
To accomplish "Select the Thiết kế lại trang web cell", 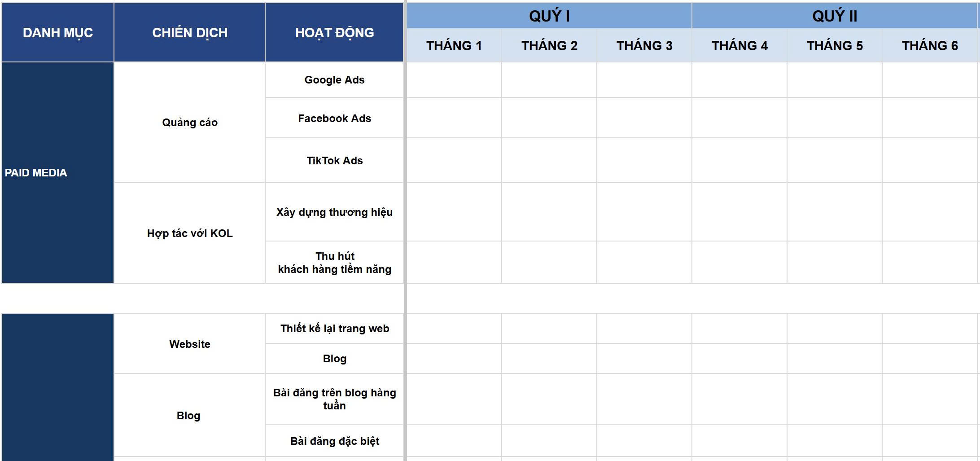I will pos(334,329).
